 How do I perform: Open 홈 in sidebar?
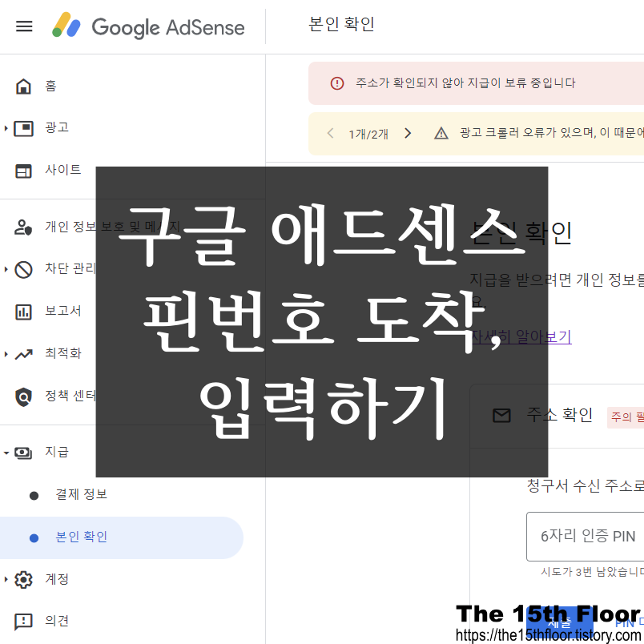coord(50,86)
